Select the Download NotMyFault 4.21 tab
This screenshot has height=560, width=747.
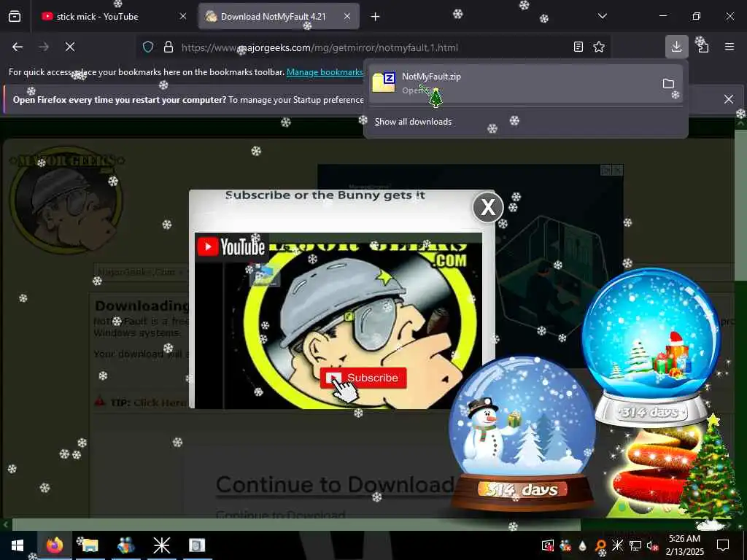[x=279, y=17]
